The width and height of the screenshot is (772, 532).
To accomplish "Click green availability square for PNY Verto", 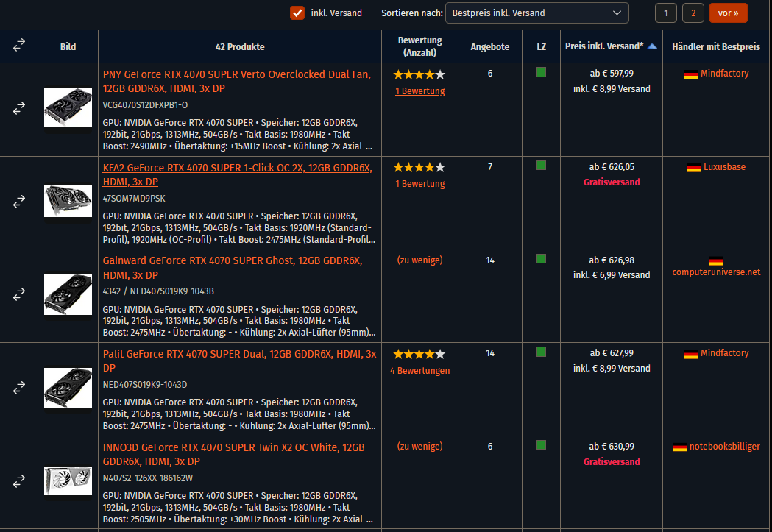I will (x=541, y=72).
